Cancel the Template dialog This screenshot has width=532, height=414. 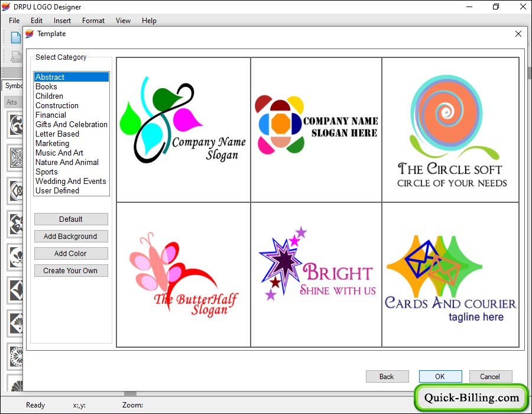(491, 377)
